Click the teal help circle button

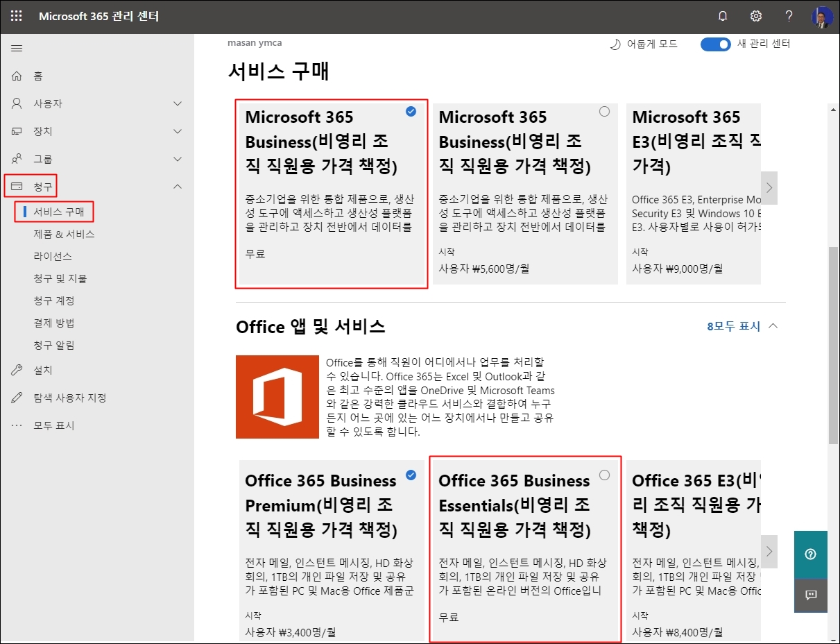[x=811, y=554]
